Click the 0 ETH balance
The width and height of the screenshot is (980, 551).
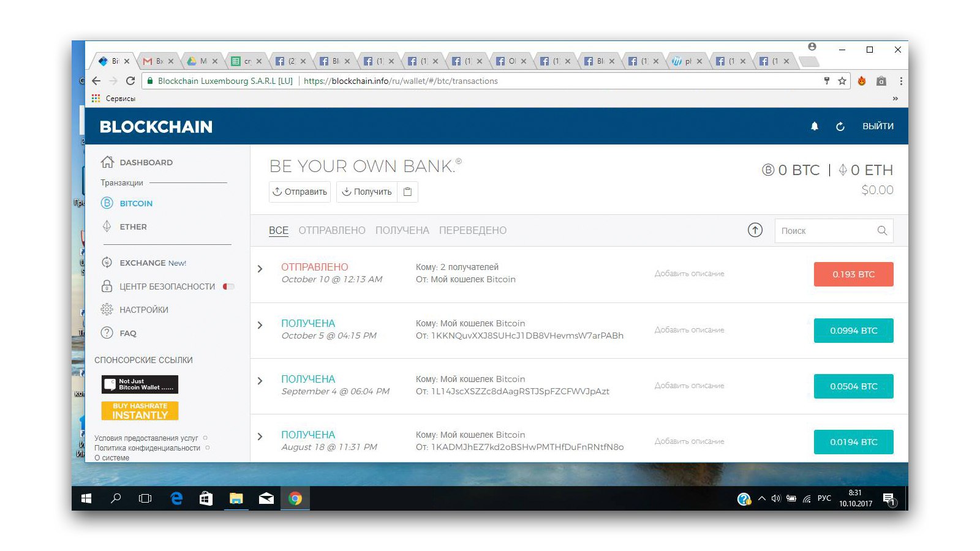pos(865,170)
